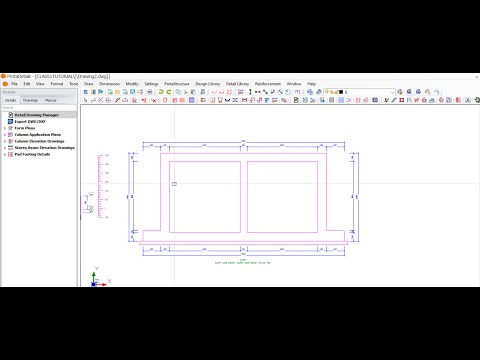The width and height of the screenshot is (480, 360).
Task: Select Storey Beam Elevation Drawings item
Action: click(44, 148)
